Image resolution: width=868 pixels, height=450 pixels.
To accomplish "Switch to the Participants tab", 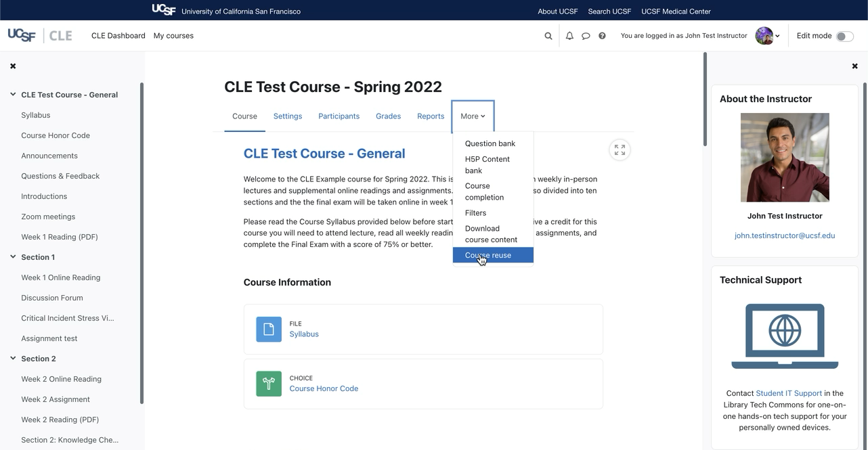I will pos(339,116).
